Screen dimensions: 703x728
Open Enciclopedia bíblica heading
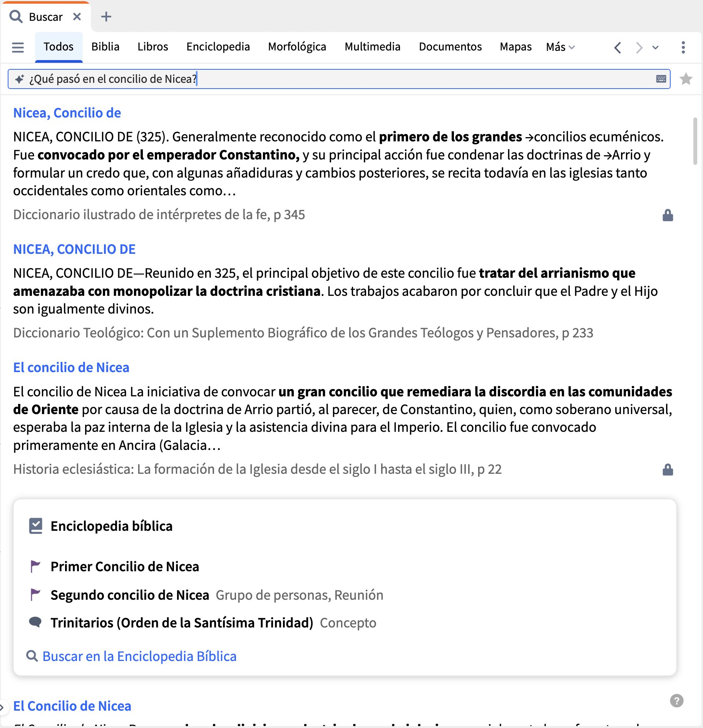112,526
